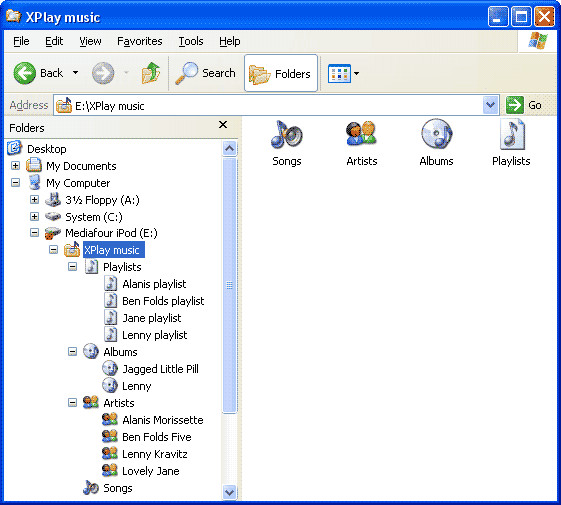This screenshot has width=561, height=505.
Task: Select Jane playlist in the tree
Action: point(152,318)
